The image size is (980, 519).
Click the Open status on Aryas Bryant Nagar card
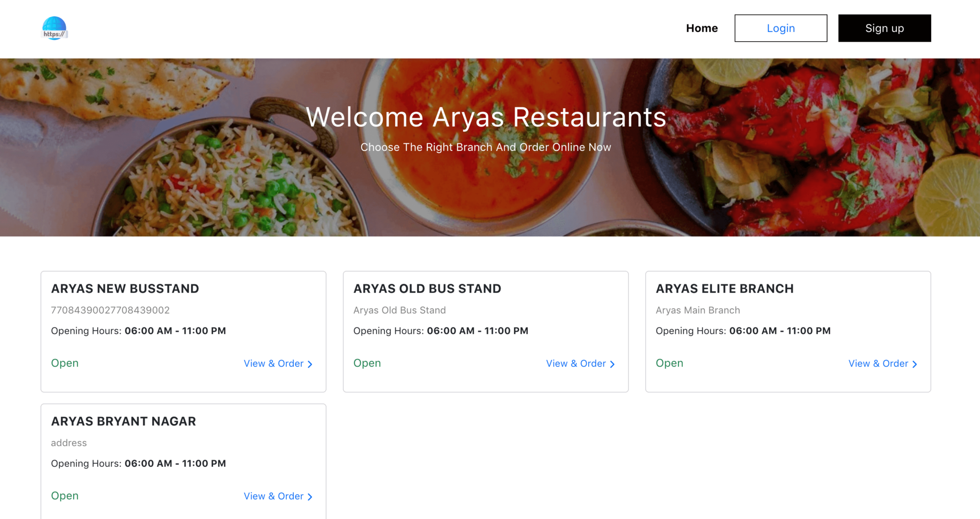(x=64, y=496)
